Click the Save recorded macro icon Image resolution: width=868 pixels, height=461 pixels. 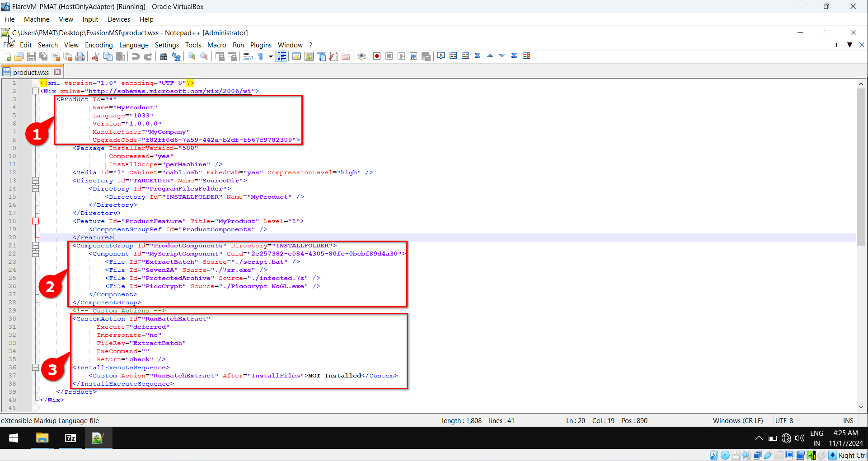426,56
